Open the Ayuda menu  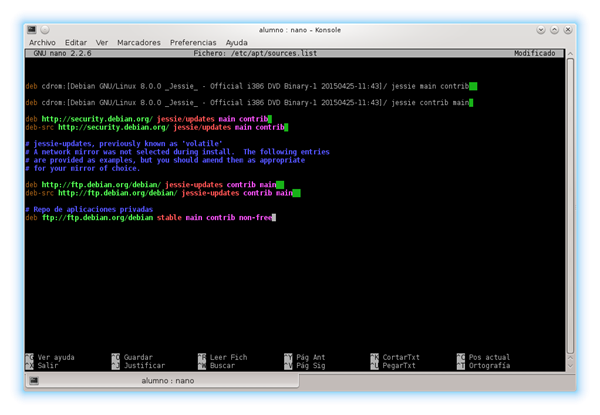tap(236, 42)
